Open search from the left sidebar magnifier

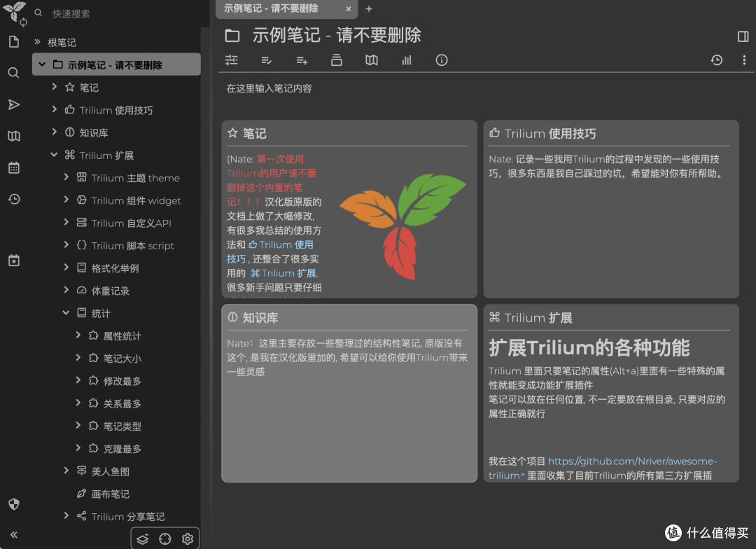coord(13,73)
